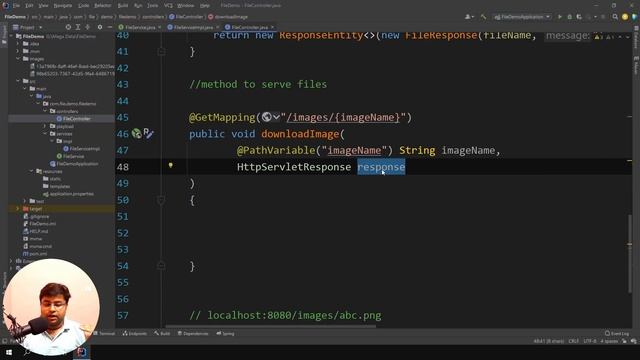Screen dimensions: 640x360
Task: Collapse the images folder in tree
Action: coord(18,59)
